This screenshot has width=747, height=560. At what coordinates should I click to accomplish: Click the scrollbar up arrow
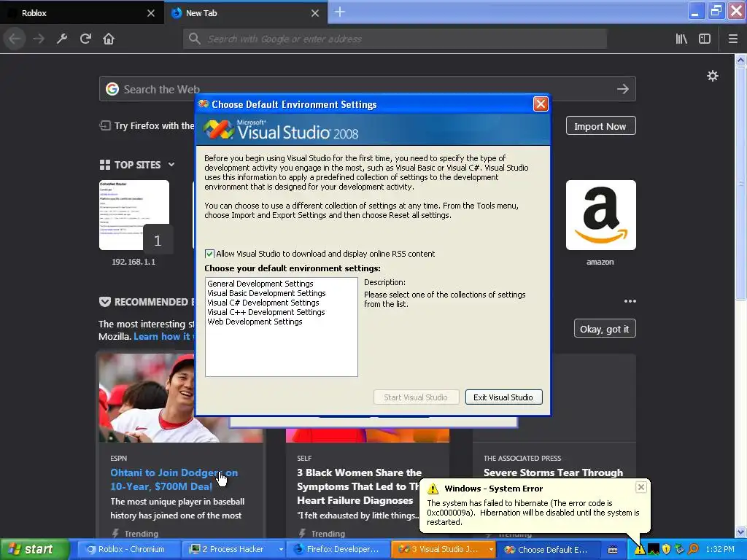(740, 60)
